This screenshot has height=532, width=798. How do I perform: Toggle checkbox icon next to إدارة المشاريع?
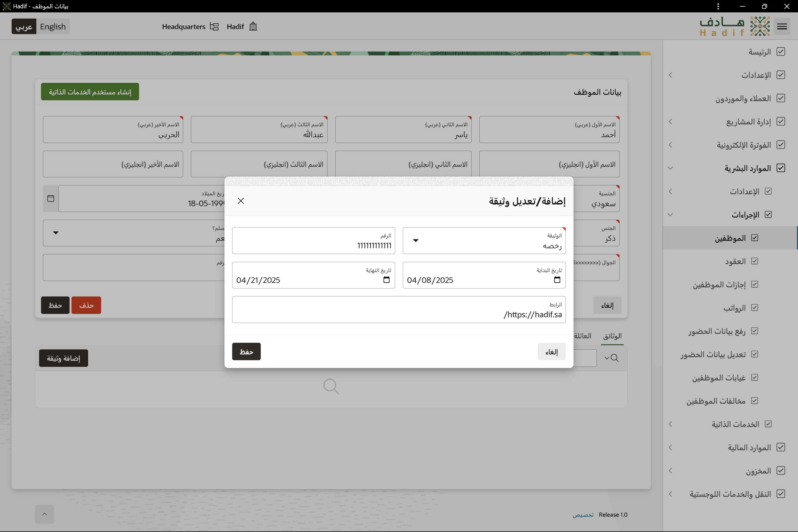(x=781, y=121)
